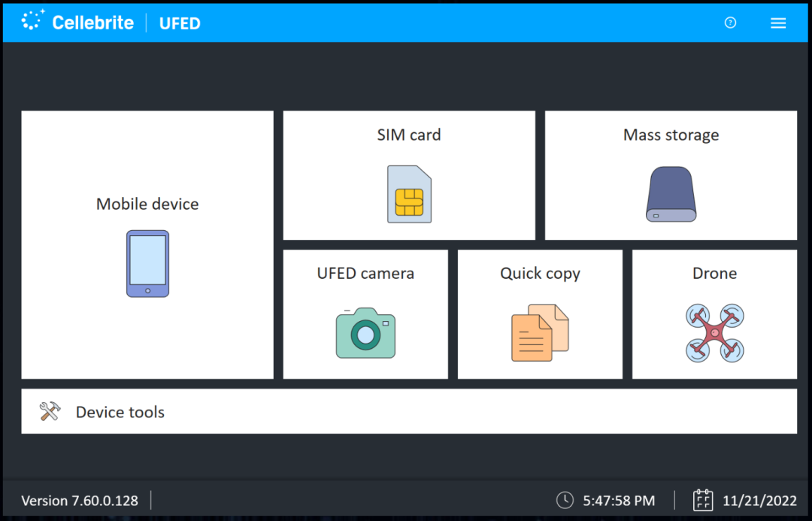
Task: Select the Drone quadcopter icon
Action: coord(715,333)
